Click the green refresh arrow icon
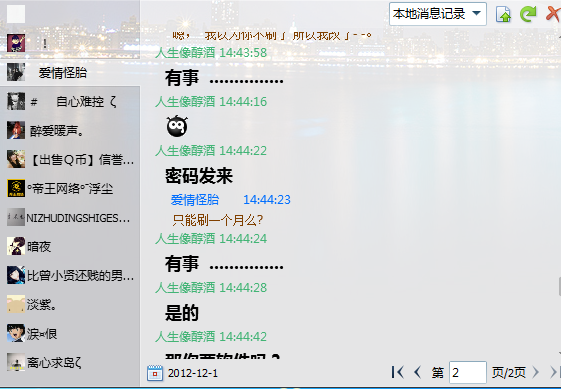 pos(528,14)
